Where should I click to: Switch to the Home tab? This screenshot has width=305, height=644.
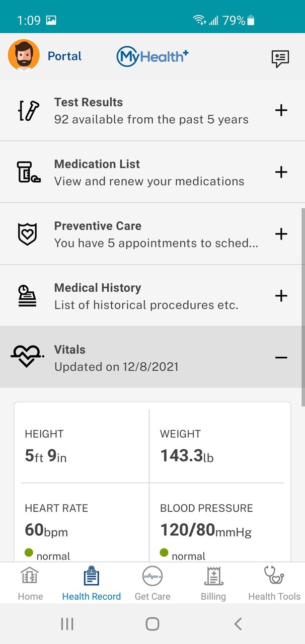pos(30,584)
